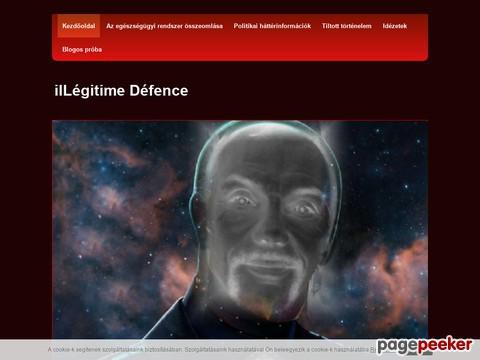Open the Kezdőoldal home tab
This screenshot has width=480, height=360.
pos(79,26)
